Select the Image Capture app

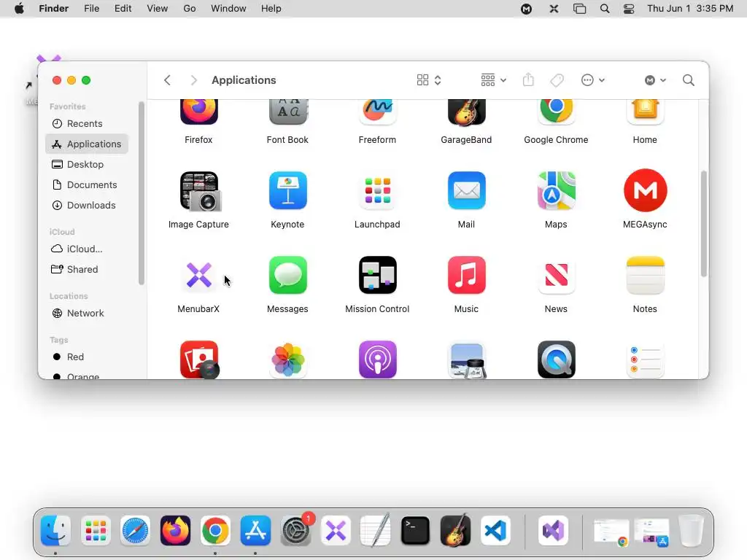199,191
